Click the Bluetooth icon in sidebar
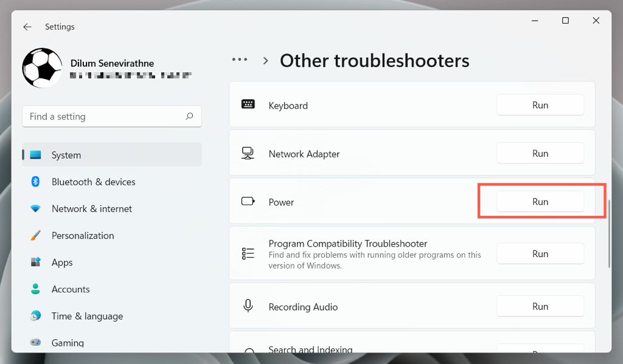The image size is (623, 364). pos(35,182)
